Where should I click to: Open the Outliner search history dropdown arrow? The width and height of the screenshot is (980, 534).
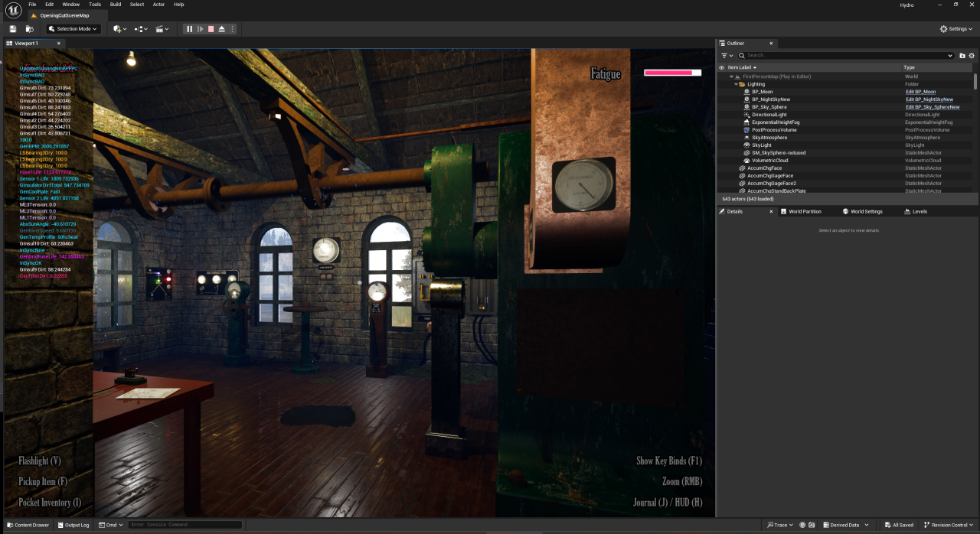pos(950,56)
